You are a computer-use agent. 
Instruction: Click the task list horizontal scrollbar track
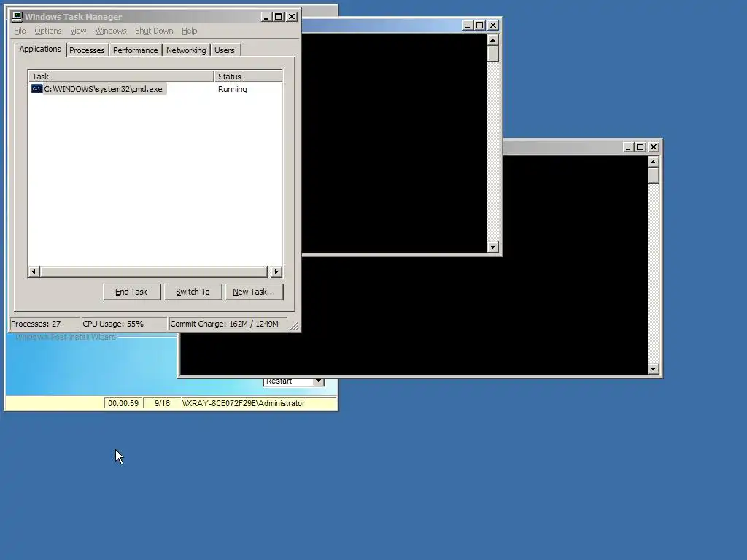tap(155, 272)
